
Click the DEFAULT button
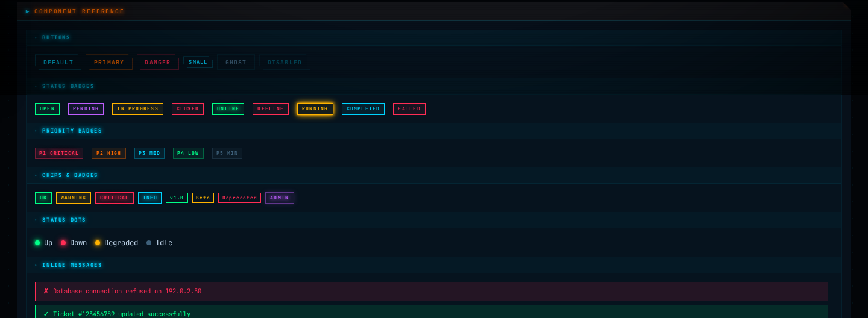(x=58, y=62)
